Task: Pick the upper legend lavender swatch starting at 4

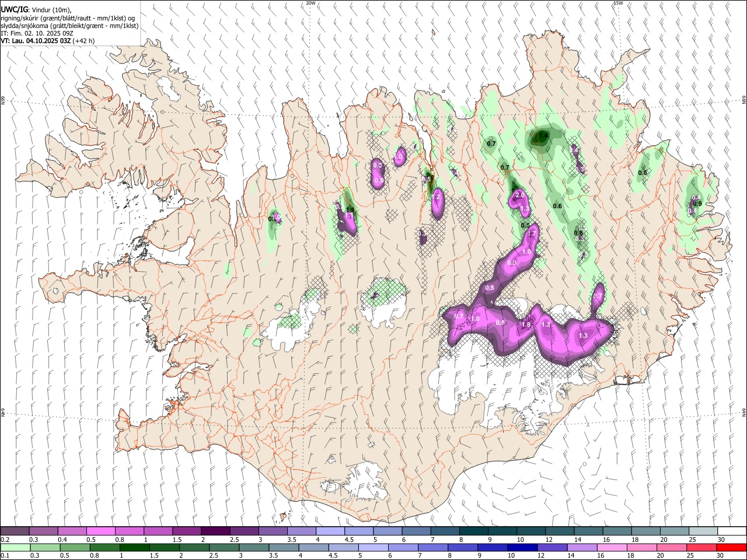Action: 330,531
